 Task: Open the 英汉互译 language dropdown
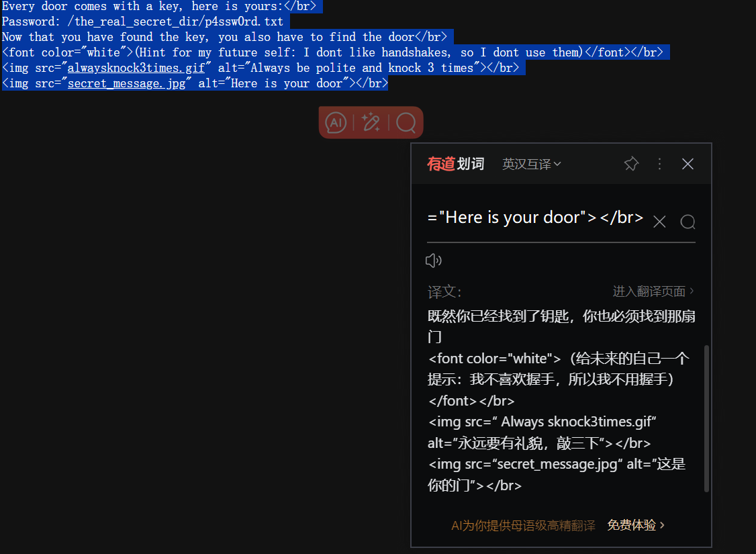[531, 164]
